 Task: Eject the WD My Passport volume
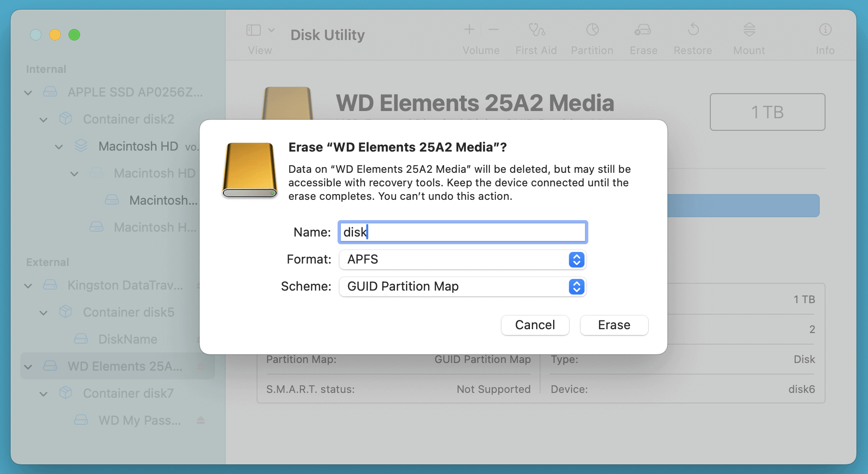coord(201,420)
